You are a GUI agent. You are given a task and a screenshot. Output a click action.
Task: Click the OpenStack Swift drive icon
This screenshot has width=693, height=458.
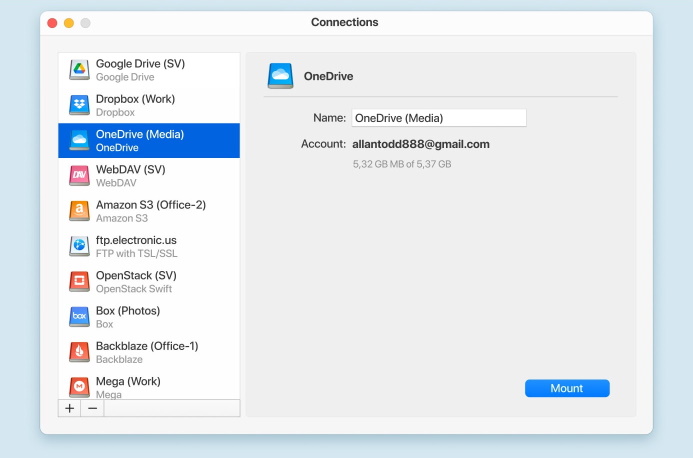pyautogui.click(x=80, y=282)
